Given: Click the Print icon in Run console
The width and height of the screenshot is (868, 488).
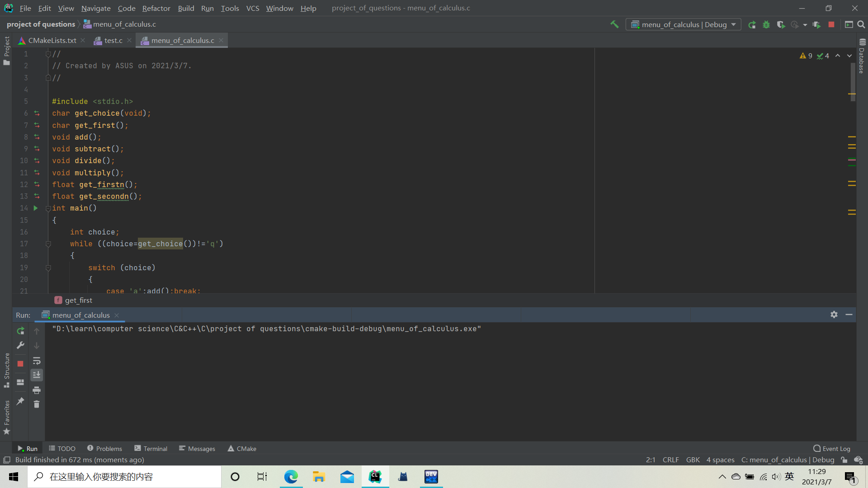Looking at the screenshot, I should point(37,390).
